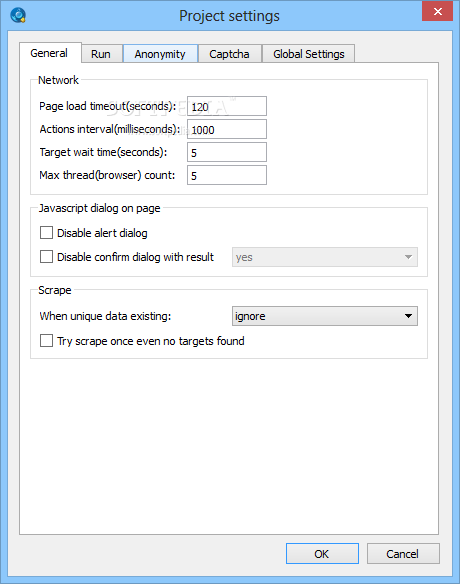Click the Max thread count field
Viewport: 460px width, 584px height.
(227, 175)
